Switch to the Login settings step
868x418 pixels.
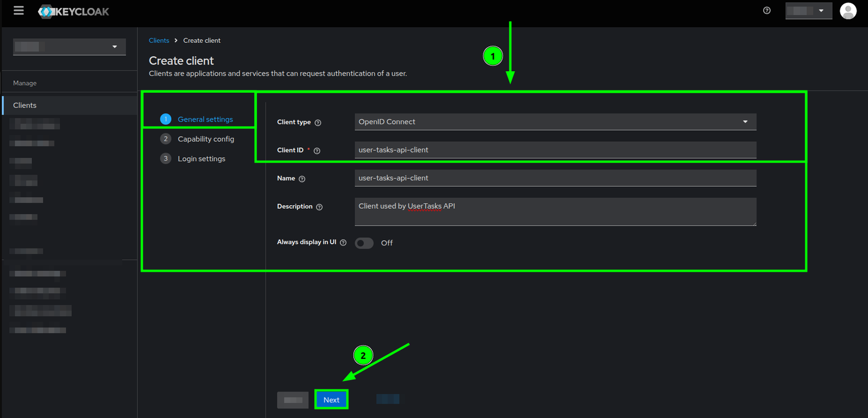click(x=201, y=158)
